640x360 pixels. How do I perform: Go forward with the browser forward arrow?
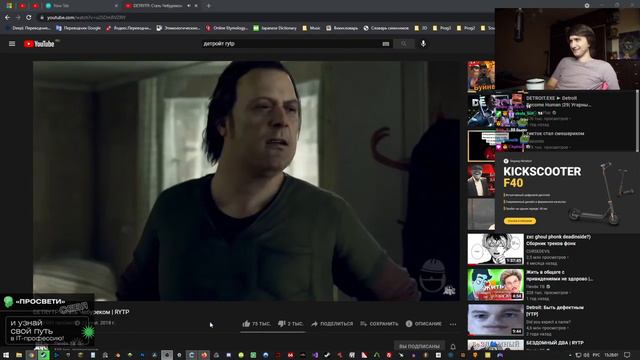tap(18, 18)
